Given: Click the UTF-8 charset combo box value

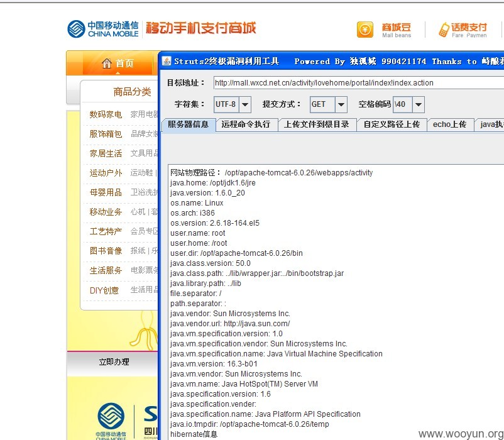Looking at the screenshot, I should [x=226, y=104].
